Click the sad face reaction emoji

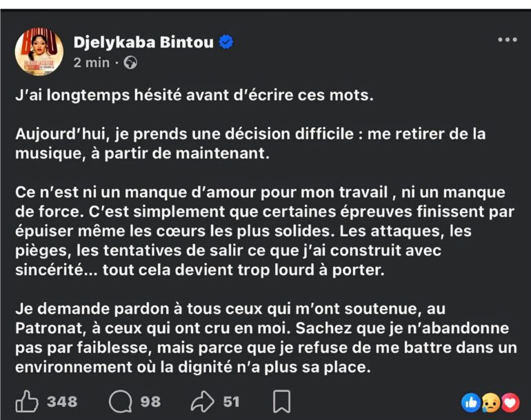point(490,401)
